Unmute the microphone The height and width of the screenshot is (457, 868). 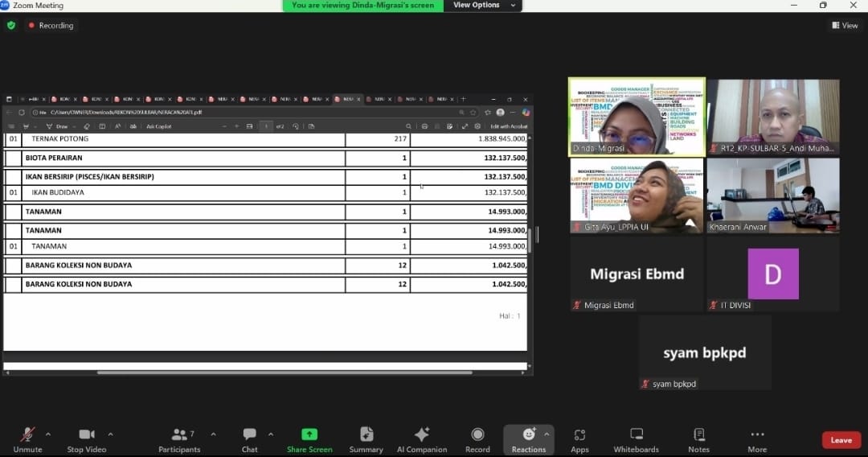click(27, 439)
